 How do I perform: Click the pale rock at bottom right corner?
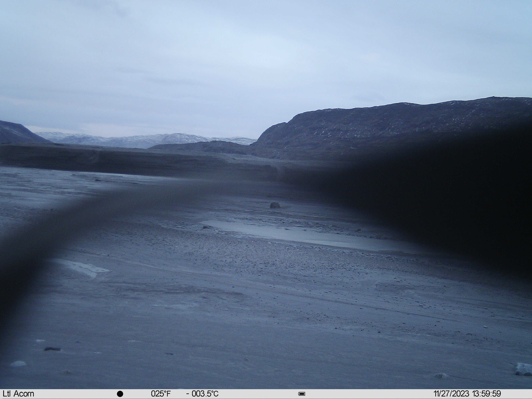pos(524,369)
